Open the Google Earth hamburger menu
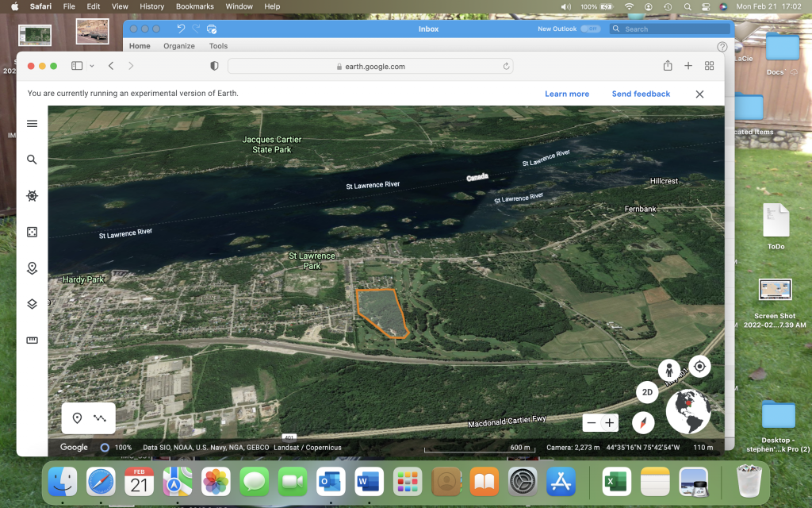 [x=32, y=123]
